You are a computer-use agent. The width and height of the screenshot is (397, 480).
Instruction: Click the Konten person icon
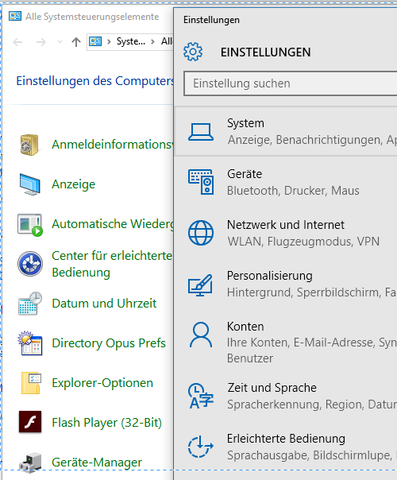pos(201,335)
